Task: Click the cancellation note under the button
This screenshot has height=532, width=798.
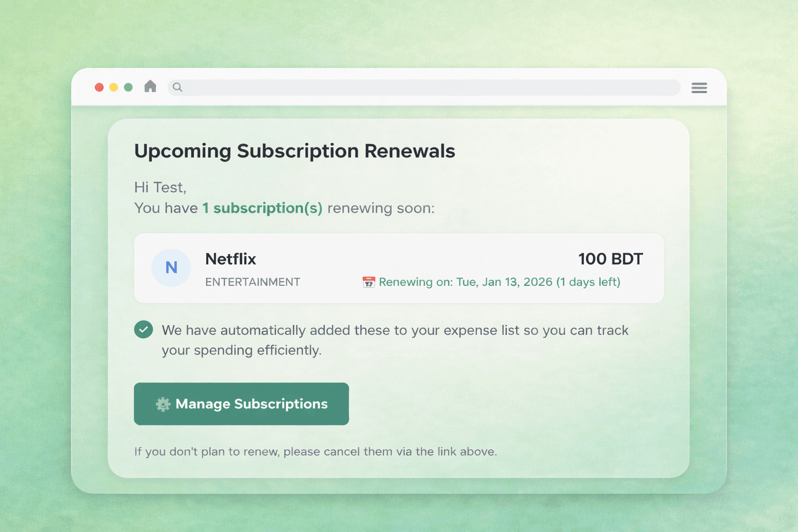Action: tap(315, 451)
